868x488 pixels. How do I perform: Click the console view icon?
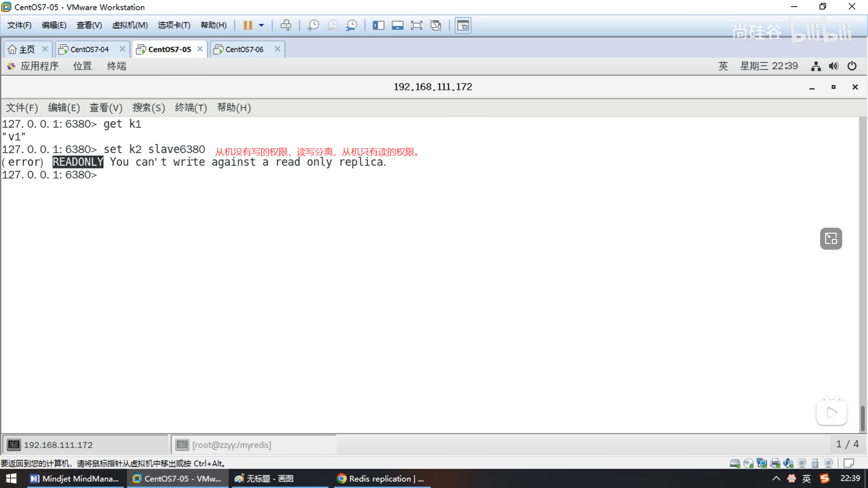462,25
